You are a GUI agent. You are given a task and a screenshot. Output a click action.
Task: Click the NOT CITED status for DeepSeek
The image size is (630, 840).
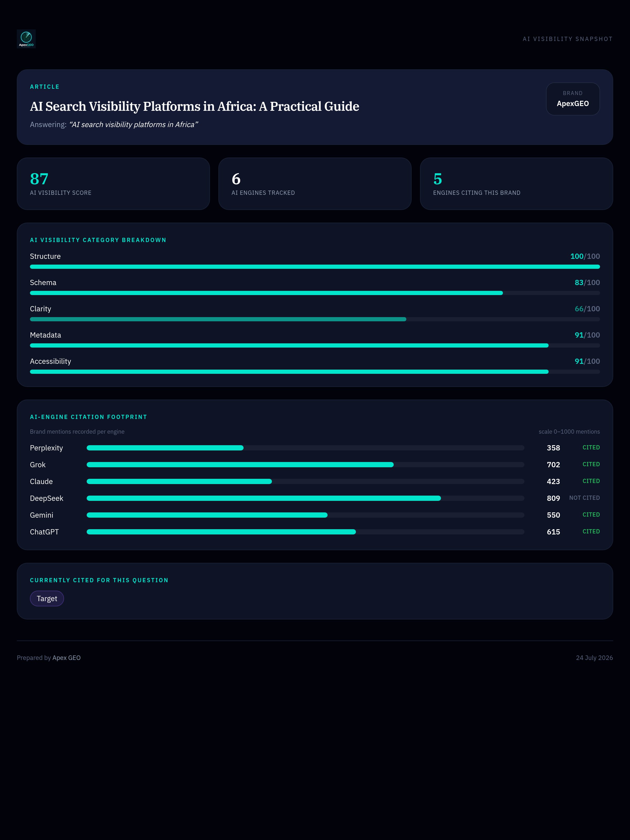(x=584, y=498)
